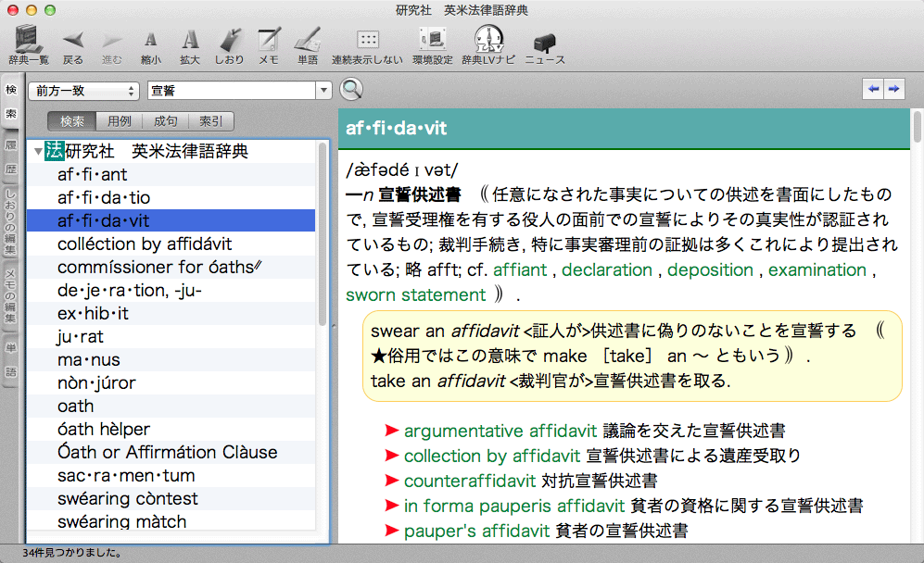Click the 法 dictionary badge icon
This screenshot has width=924, height=563.
tap(54, 150)
